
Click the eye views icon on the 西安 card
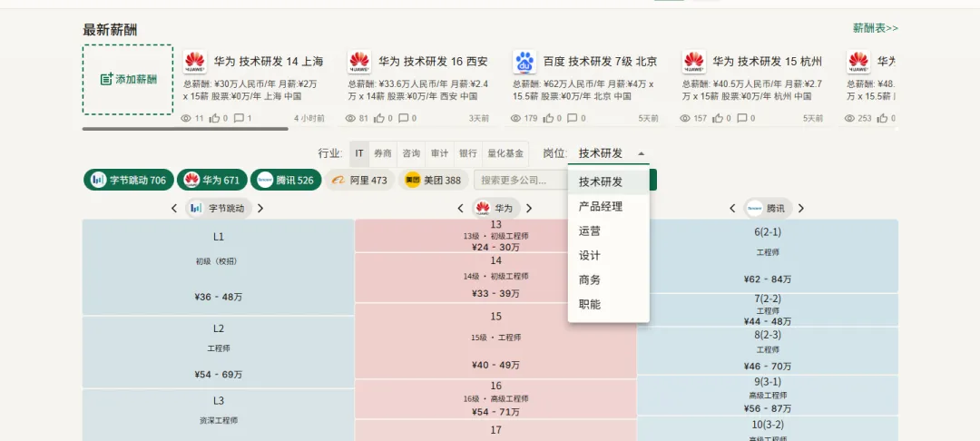click(x=350, y=118)
